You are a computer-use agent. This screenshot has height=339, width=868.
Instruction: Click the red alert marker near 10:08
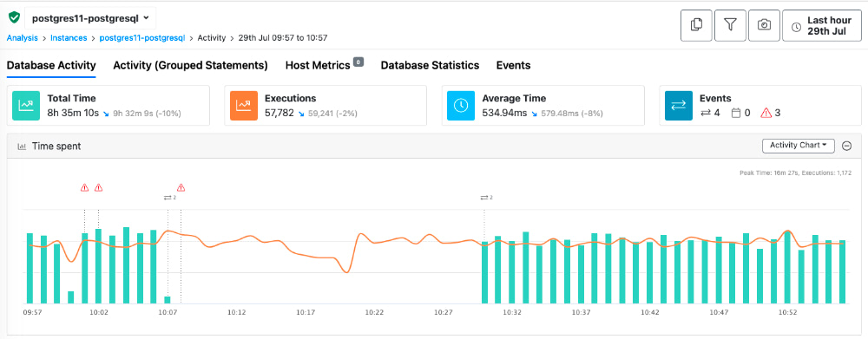tap(181, 187)
